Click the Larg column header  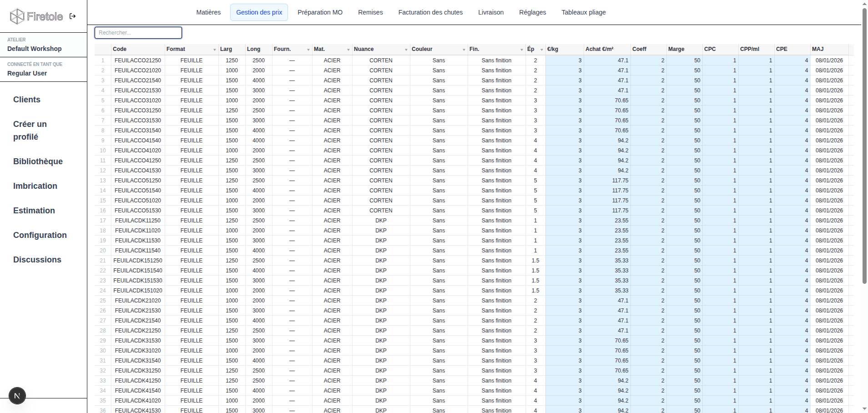[232, 49]
